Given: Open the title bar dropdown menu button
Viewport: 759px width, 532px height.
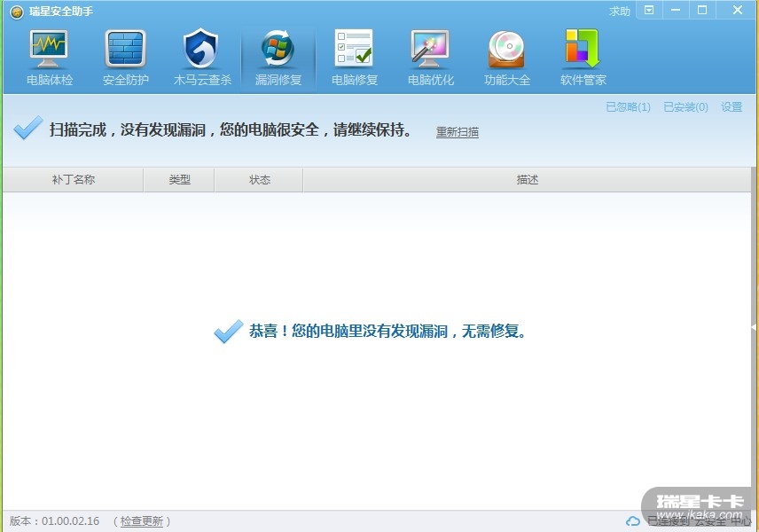Looking at the screenshot, I should tap(649, 10).
